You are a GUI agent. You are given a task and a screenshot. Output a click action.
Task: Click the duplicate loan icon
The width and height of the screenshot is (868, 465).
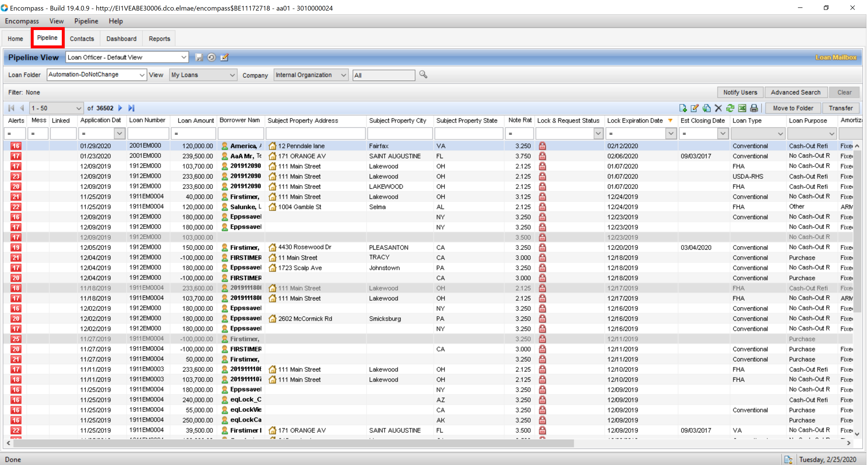coord(706,108)
